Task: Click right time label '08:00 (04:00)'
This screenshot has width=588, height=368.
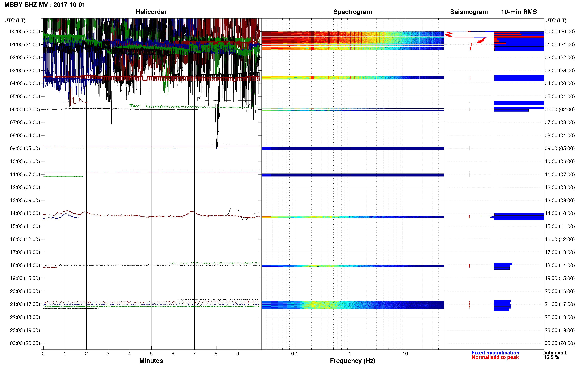Action: [x=560, y=135]
